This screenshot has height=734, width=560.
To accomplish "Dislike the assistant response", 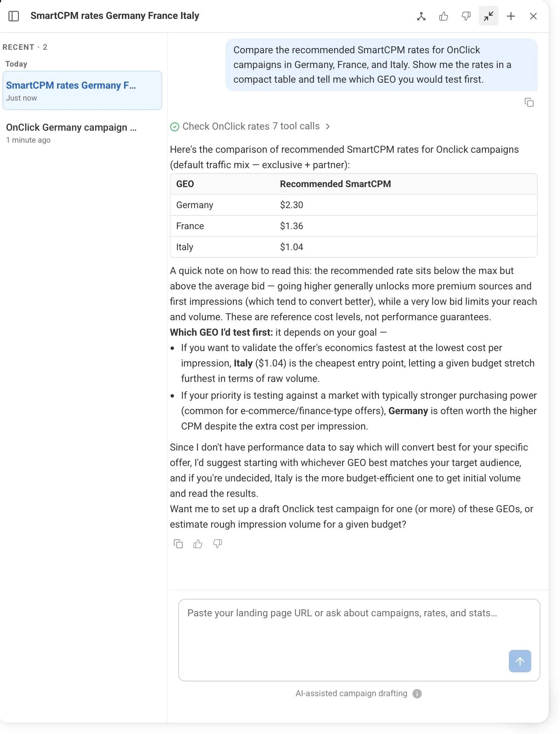I will [217, 543].
